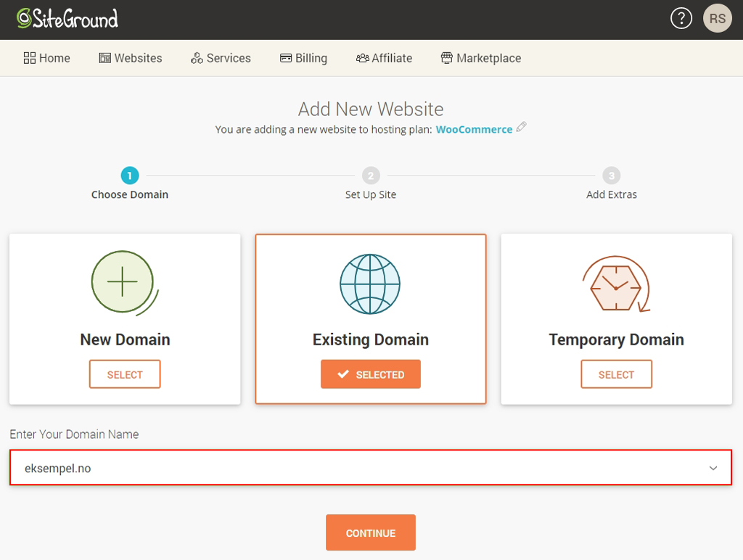This screenshot has height=560, width=743.
Task: Click the step 2 circle indicator
Action: 371,176
